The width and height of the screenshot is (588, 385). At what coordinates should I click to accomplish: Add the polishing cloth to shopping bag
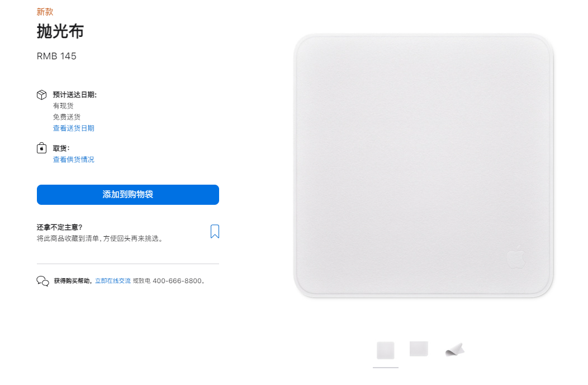point(128,195)
